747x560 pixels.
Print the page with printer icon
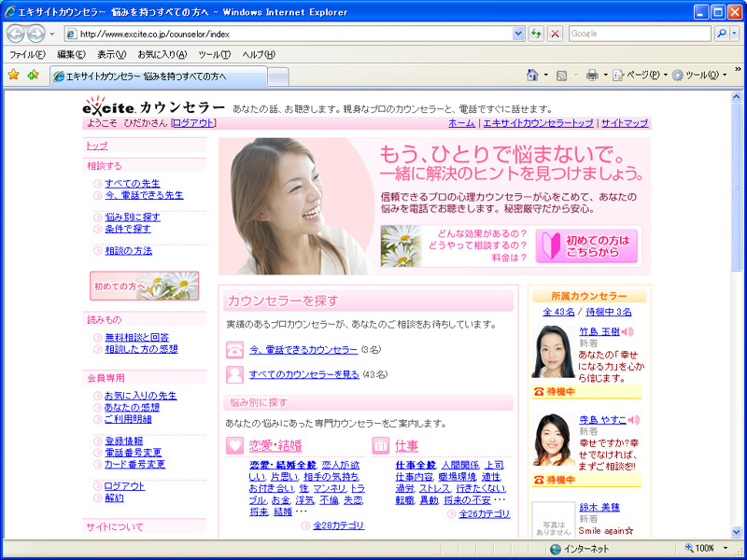(592, 76)
